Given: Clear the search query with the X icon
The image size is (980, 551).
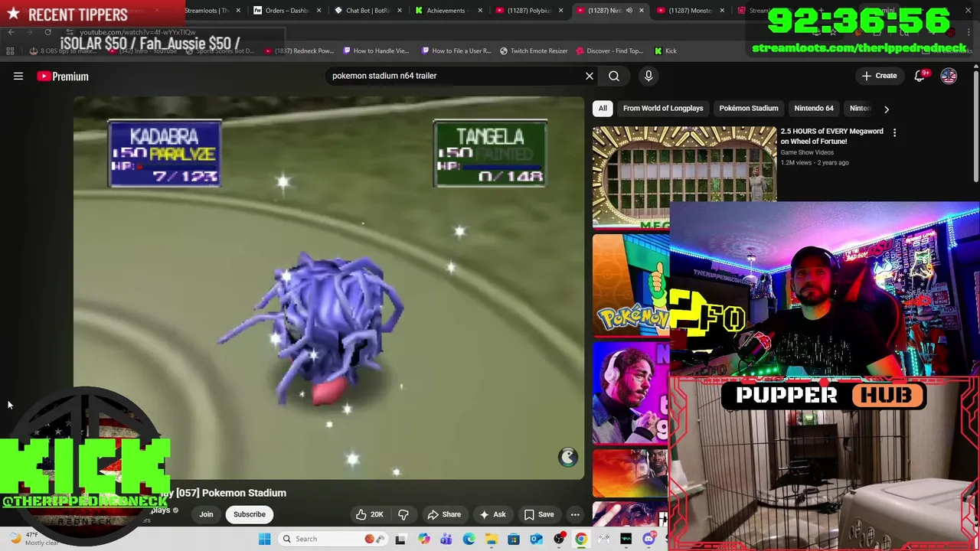Looking at the screenshot, I should (x=590, y=76).
